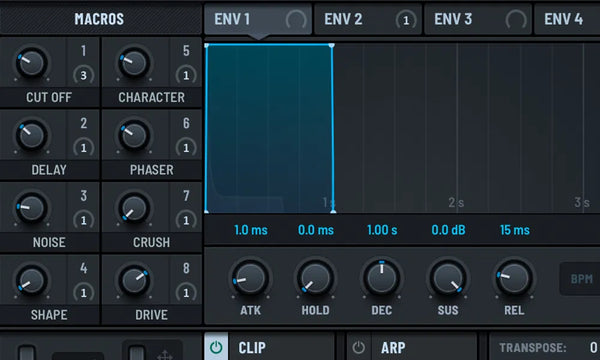
Task: Click macro 2 DELAY modulation count icon
Action: pyautogui.click(x=83, y=148)
